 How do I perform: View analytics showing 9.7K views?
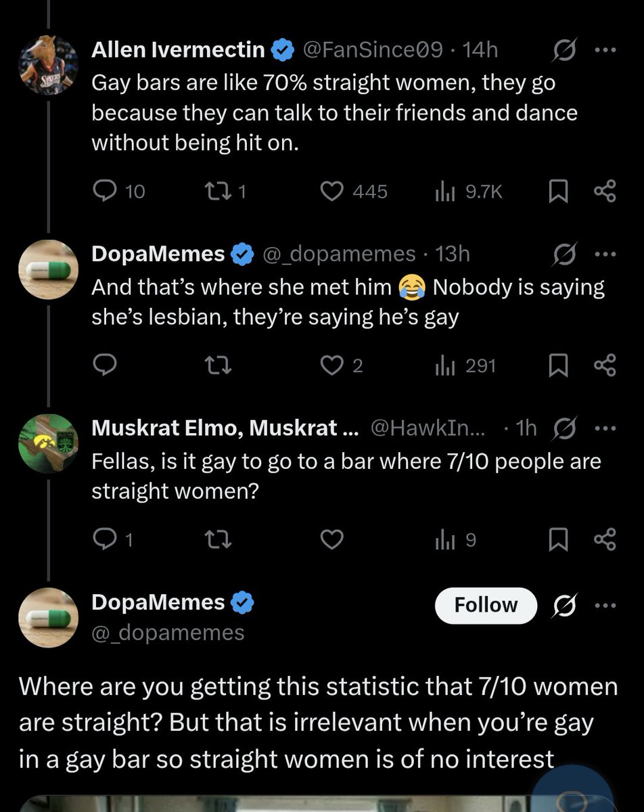pyautogui.click(x=468, y=192)
